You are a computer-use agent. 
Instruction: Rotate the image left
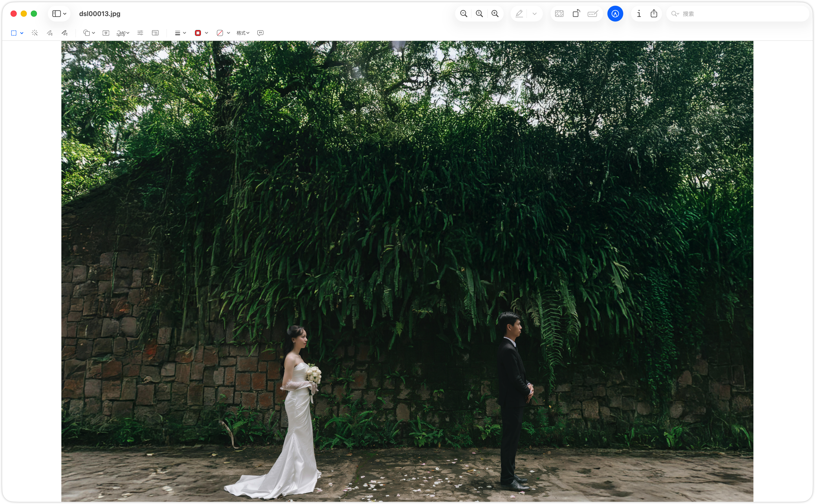[576, 14]
